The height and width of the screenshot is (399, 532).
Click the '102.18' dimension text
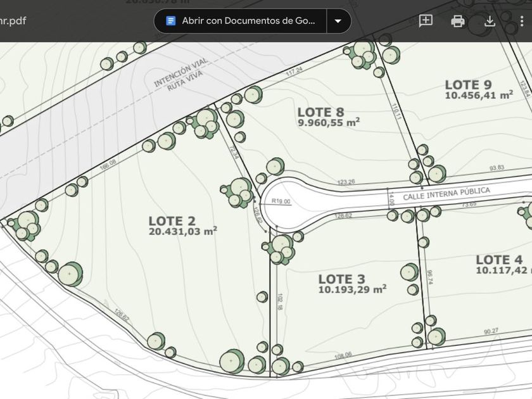pos(280,302)
